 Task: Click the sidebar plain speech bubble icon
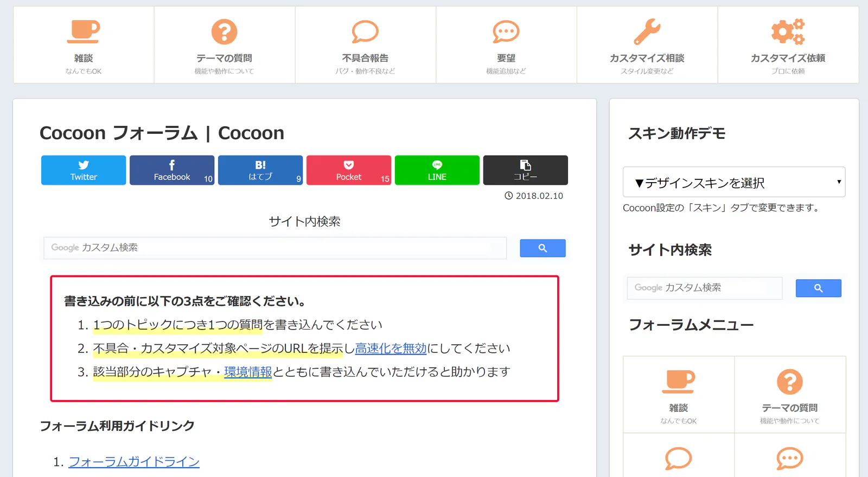point(679,459)
